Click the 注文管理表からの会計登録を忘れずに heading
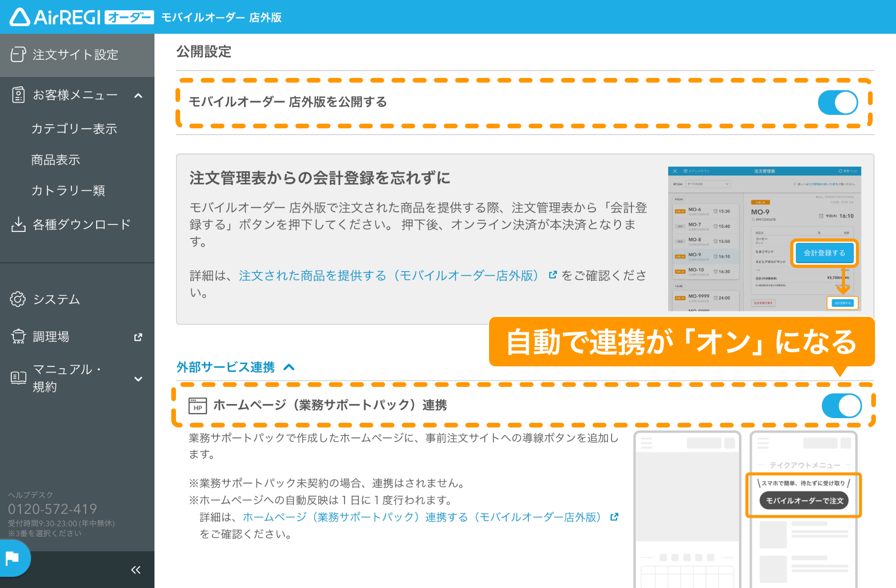Image resolution: width=896 pixels, height=588 pixels. [320, 178]
